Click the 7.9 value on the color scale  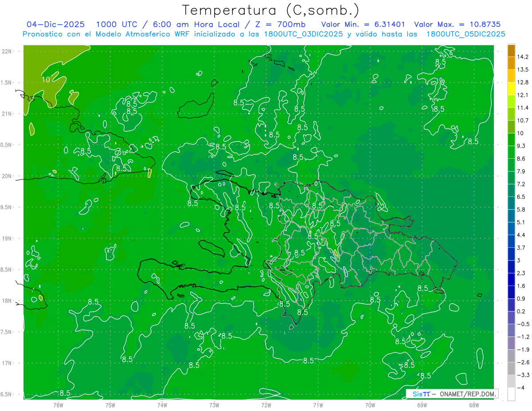pos(521,171)
